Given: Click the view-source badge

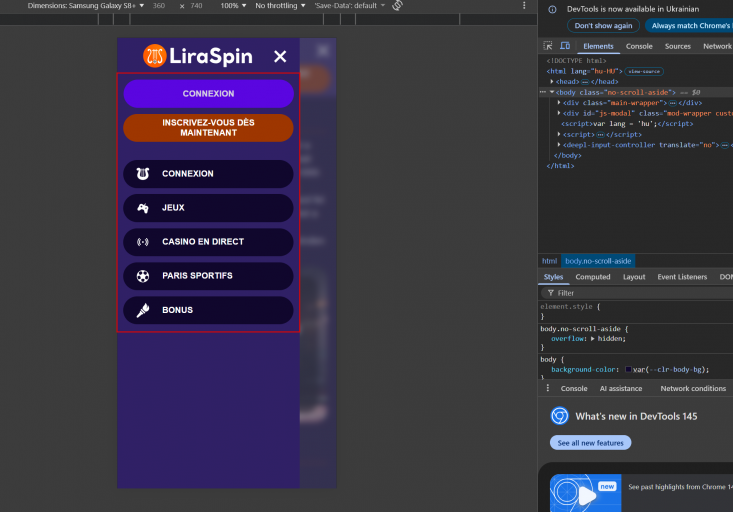Looking at the screenshot, I should 644,72.
